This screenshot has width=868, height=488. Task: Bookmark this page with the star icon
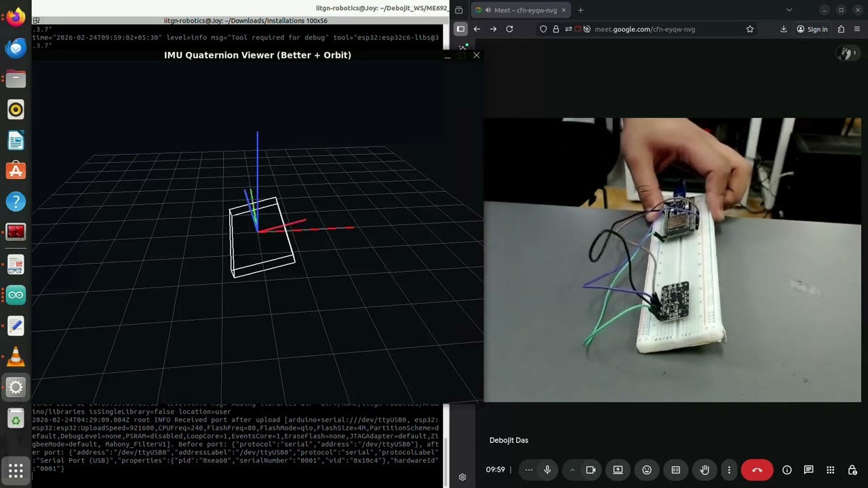tap(750, 29)
